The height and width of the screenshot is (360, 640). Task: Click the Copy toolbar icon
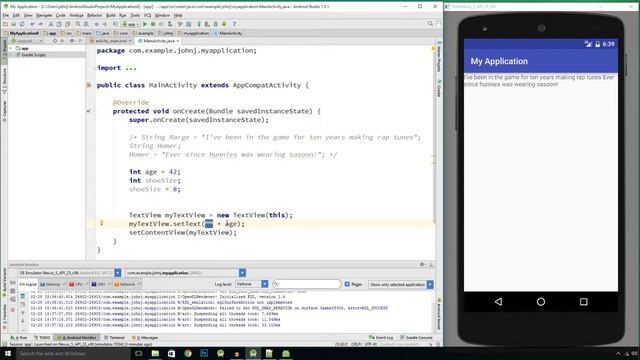coord(59,24)
